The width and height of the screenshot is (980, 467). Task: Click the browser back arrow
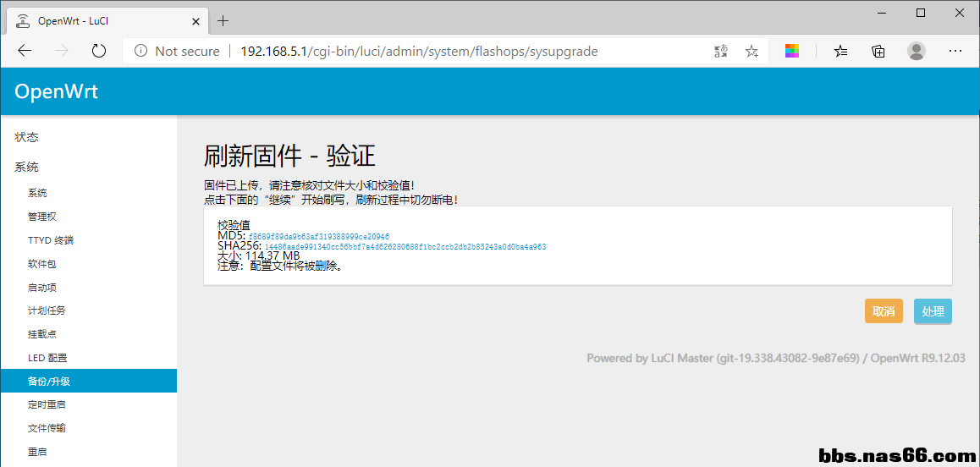[x=25, y=51]
